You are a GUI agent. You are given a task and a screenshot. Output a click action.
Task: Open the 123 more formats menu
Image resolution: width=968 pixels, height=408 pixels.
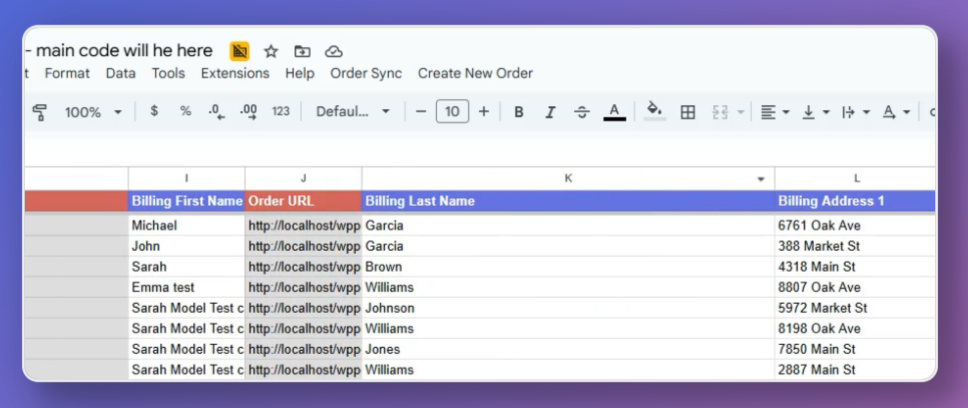[x=281, y=111]
